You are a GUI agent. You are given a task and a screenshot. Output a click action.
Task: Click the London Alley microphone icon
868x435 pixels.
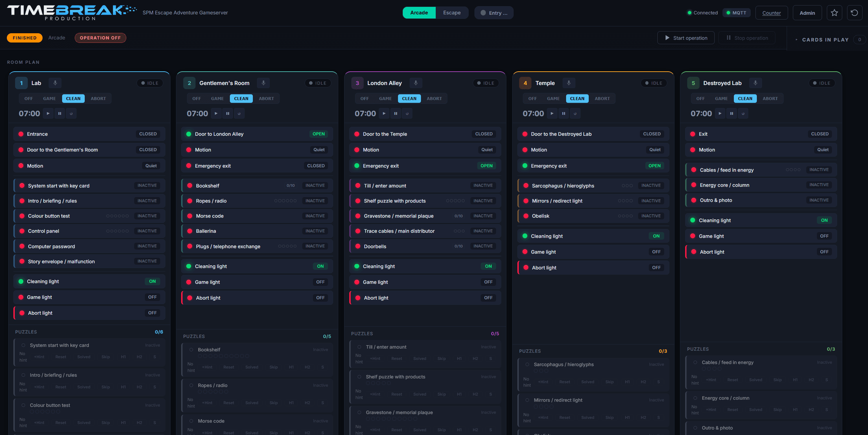point(416,83)
